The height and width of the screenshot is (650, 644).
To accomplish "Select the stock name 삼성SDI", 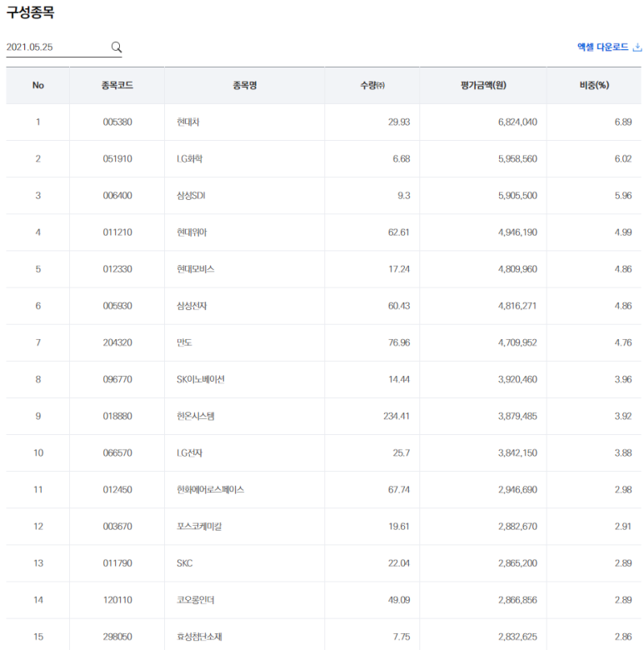I will pos(191,196).
